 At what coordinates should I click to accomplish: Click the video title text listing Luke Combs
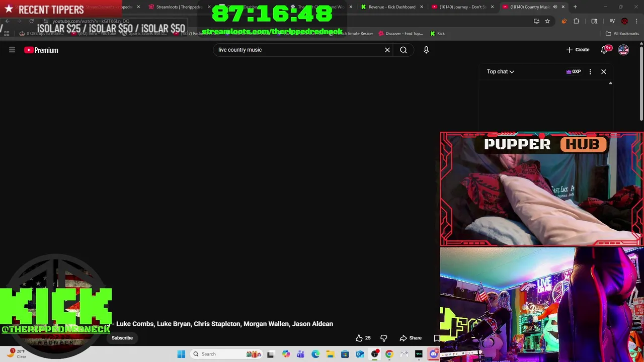click(224, 324)
